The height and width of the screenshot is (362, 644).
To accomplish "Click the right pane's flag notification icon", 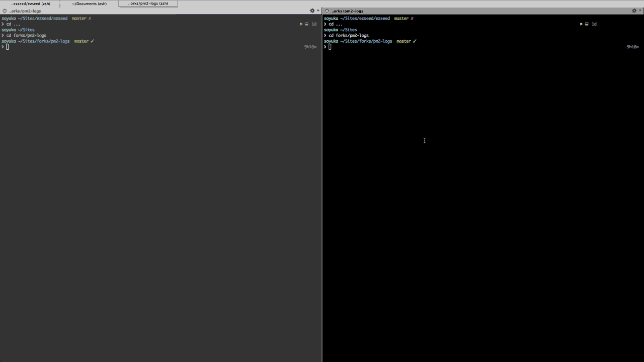I will [581, 24].
